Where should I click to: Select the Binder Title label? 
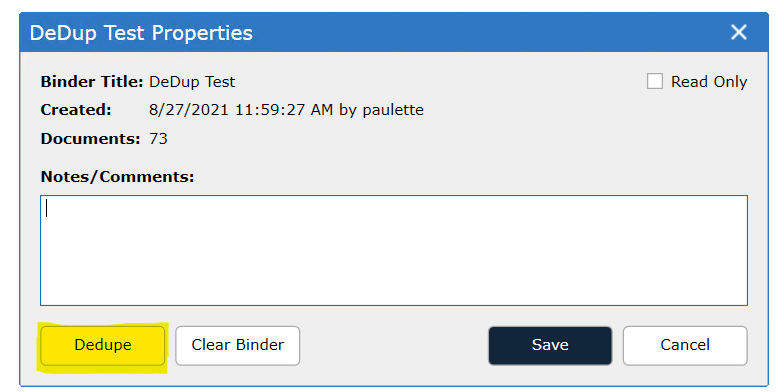(92, 82)
